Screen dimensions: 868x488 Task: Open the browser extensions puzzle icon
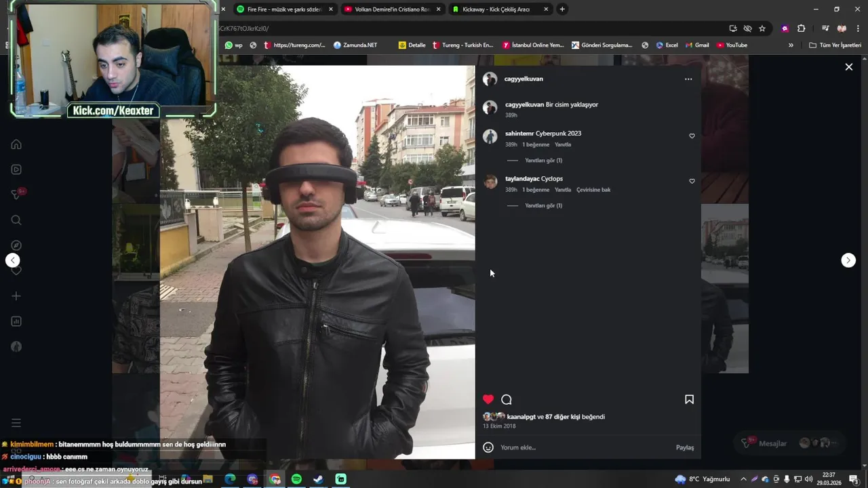click(801, 28)
